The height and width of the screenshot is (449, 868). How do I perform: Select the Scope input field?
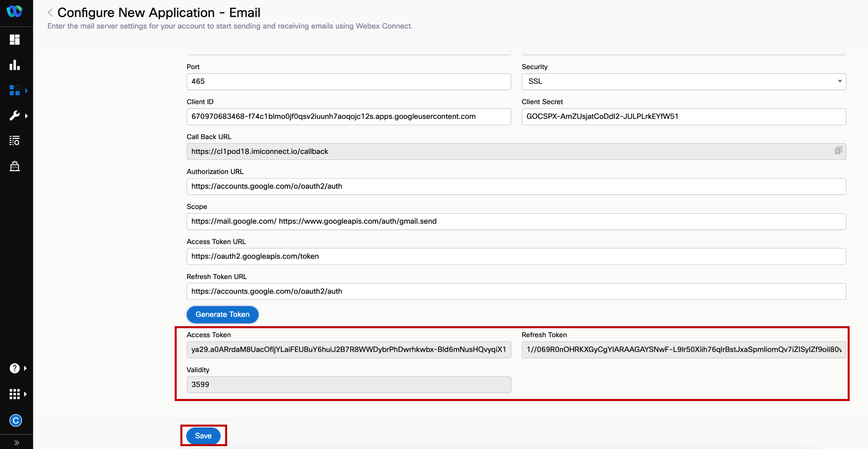[515, 220]
